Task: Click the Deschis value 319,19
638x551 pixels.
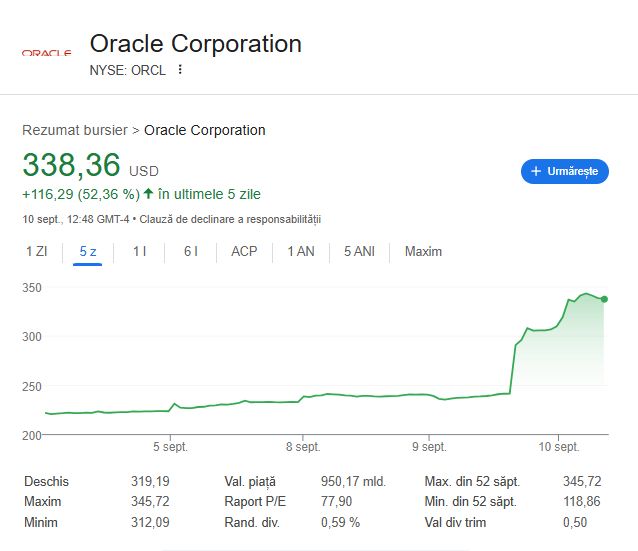Action: tap(150, 481)
